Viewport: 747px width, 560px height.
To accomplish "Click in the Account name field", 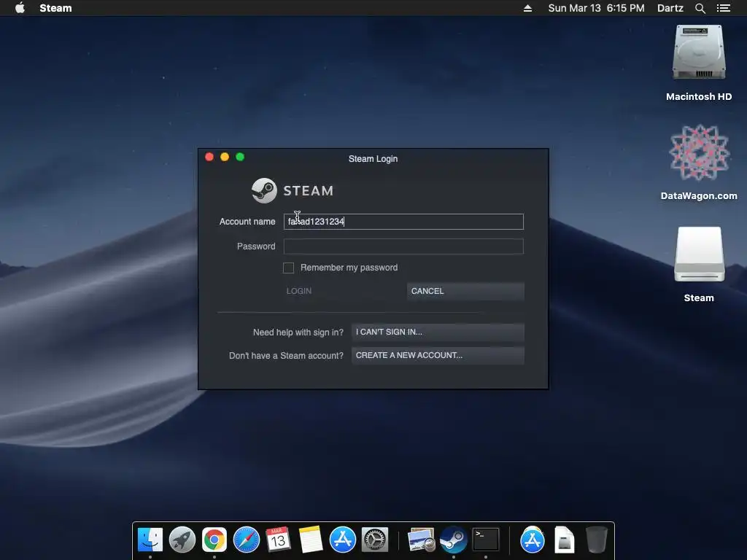I will pyautogui.click(x=403, y=222).
